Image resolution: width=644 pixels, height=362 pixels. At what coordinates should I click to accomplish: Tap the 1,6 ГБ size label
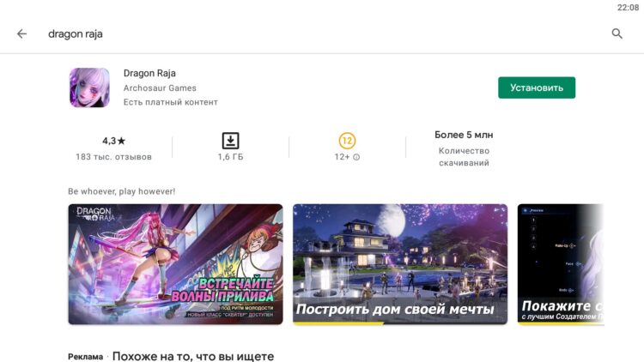(230, 157)
